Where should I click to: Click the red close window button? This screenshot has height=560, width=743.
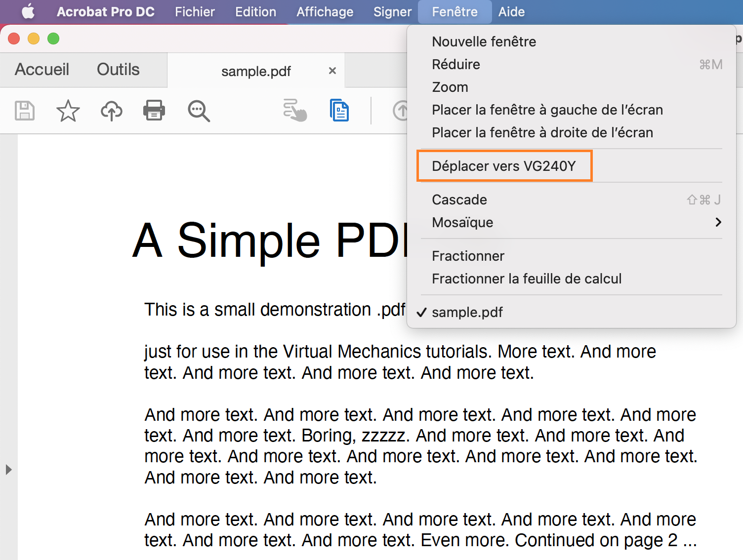click(14, 39)
